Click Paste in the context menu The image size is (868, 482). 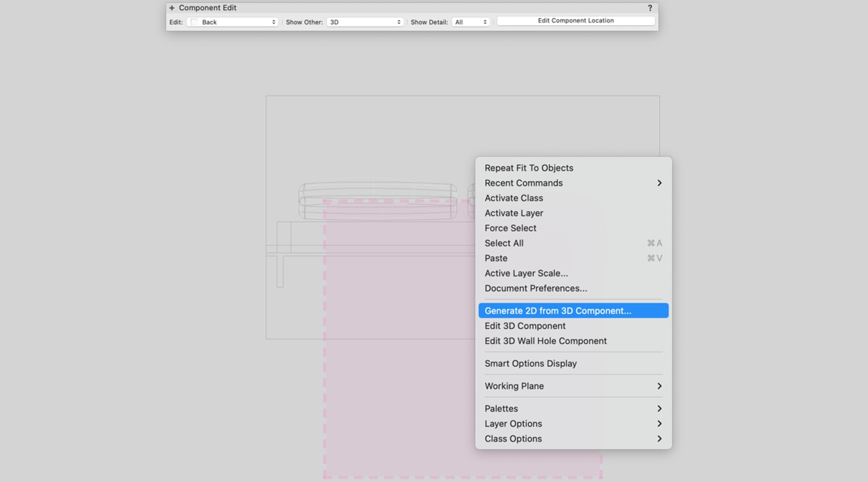point(573,258)
